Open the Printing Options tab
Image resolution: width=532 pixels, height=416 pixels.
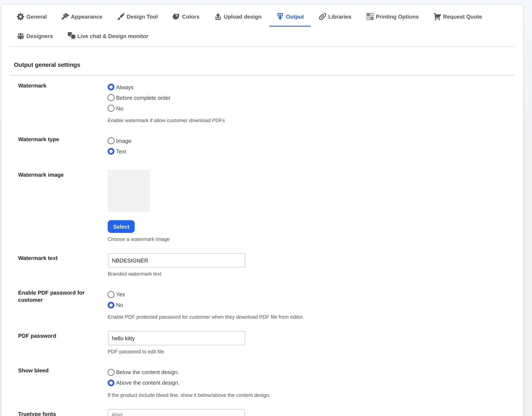pos(392,17)
